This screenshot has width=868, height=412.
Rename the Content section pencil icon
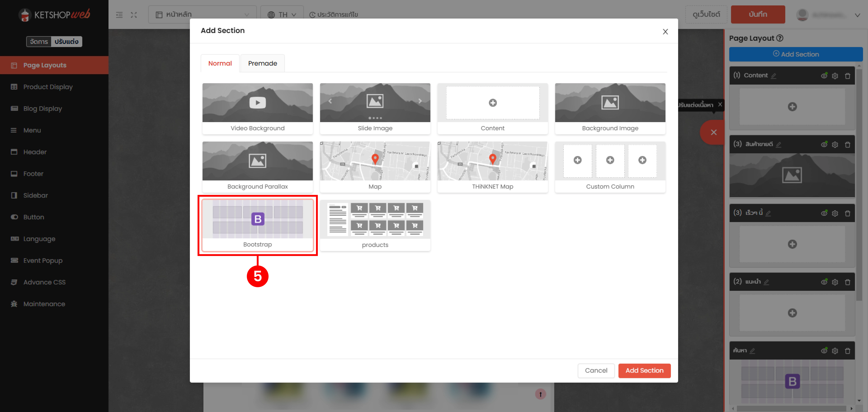774,76
